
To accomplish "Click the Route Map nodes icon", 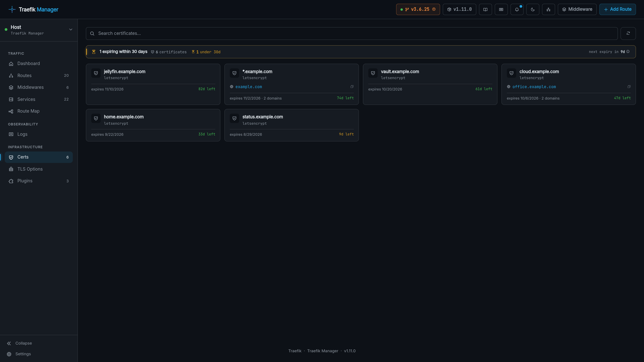I will pos(11,111).
